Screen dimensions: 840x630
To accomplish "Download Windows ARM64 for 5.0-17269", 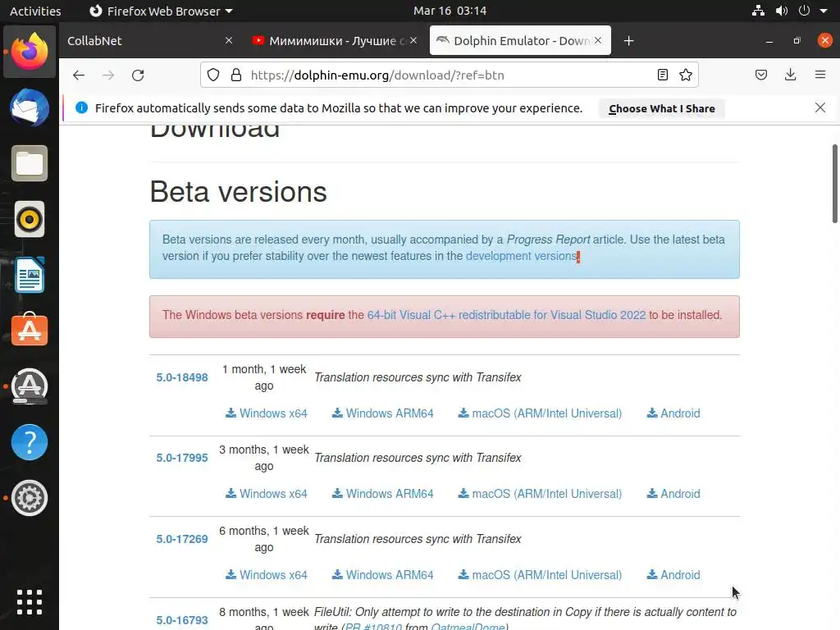I will (382, 575).
